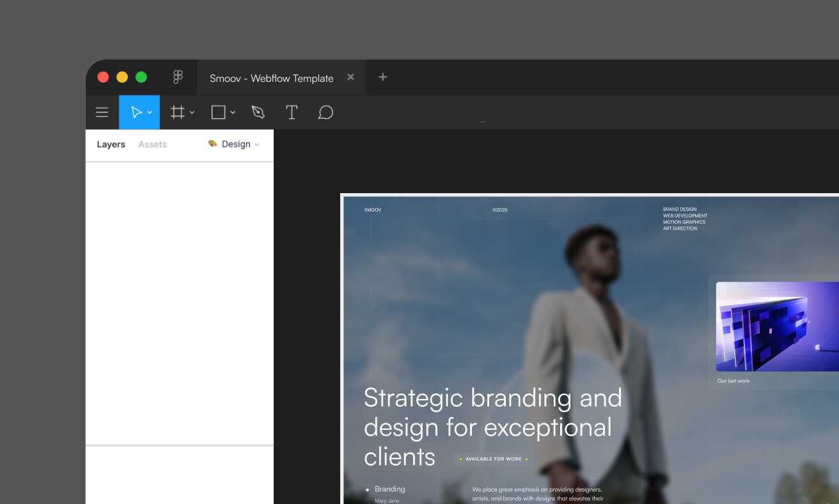Click the Our last work caption
This screenshot has height=504, width=839.
[733, 381]
